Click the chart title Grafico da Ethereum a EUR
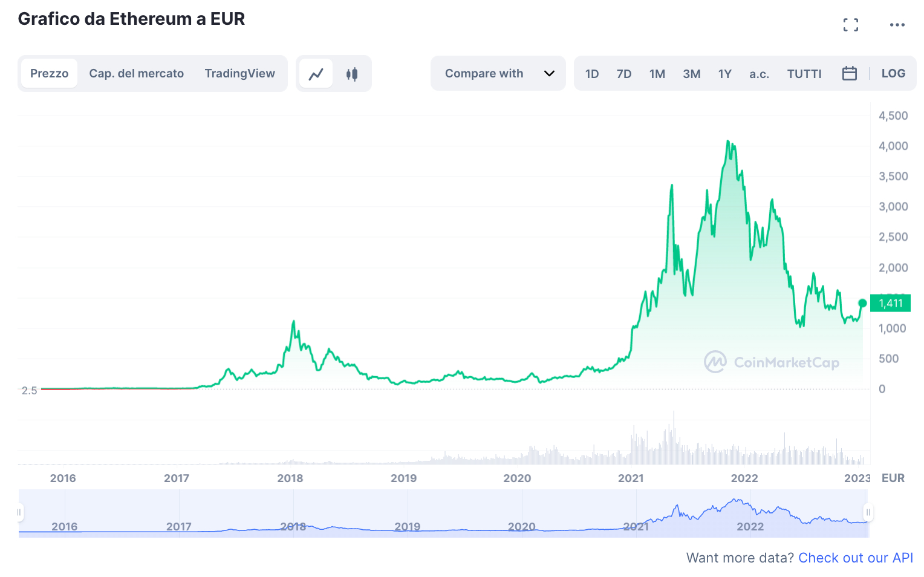The image size is (924, 577). click(131, 19)
